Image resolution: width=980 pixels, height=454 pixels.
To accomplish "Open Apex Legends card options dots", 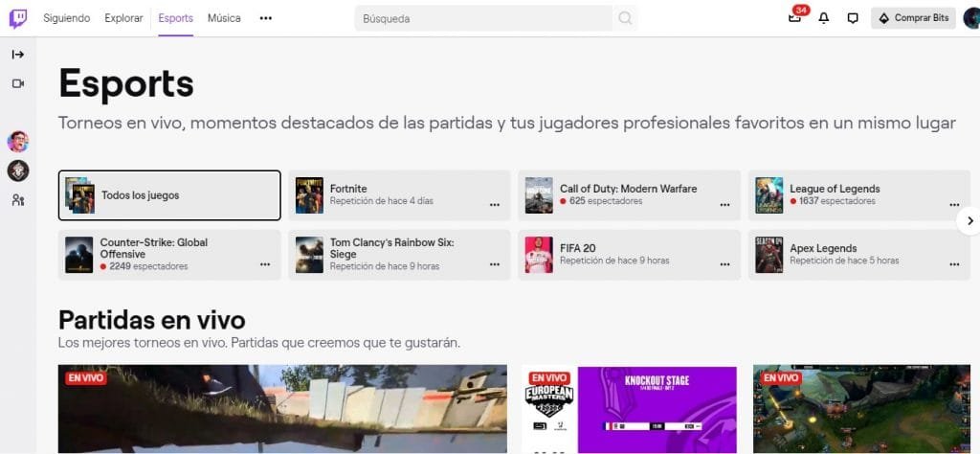I will tap(954, 264).
